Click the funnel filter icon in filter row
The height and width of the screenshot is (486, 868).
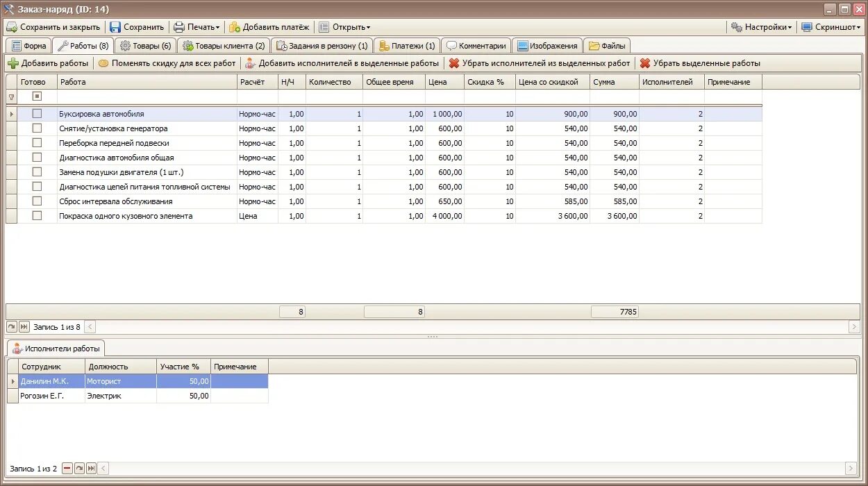11,97
